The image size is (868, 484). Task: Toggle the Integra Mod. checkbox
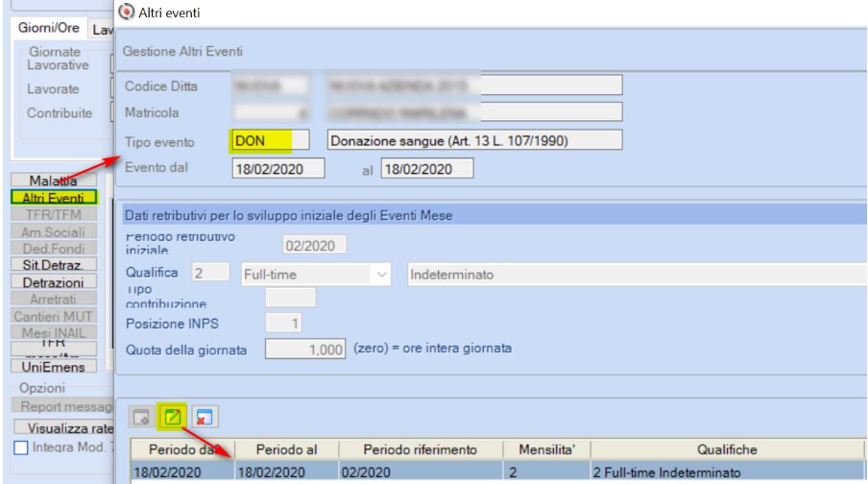point(20,448)
